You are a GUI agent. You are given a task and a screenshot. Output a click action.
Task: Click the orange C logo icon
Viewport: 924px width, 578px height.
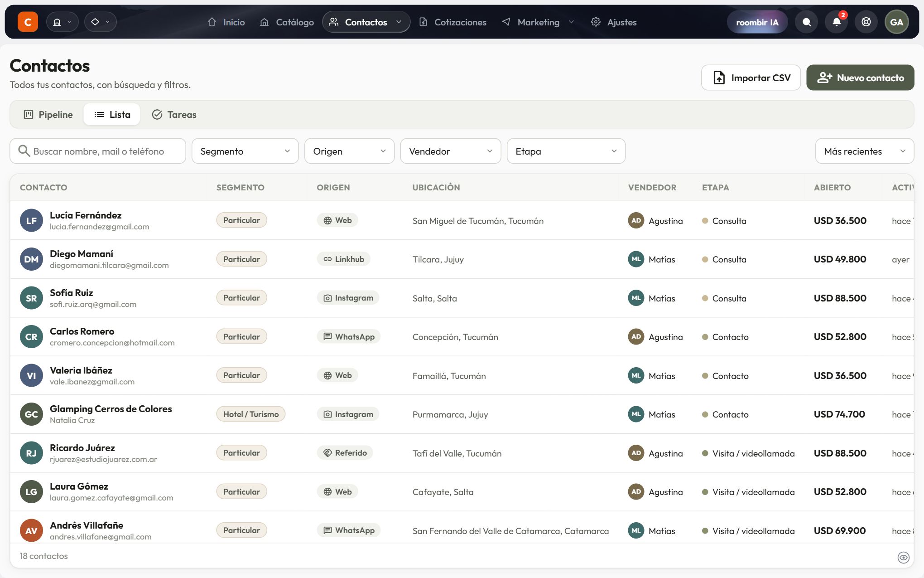point(28,22)
